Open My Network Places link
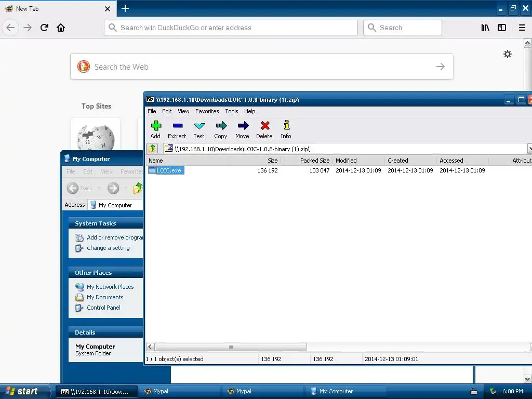Image resolution: width=532 pixels, height=399 pixels. [110, 287]
